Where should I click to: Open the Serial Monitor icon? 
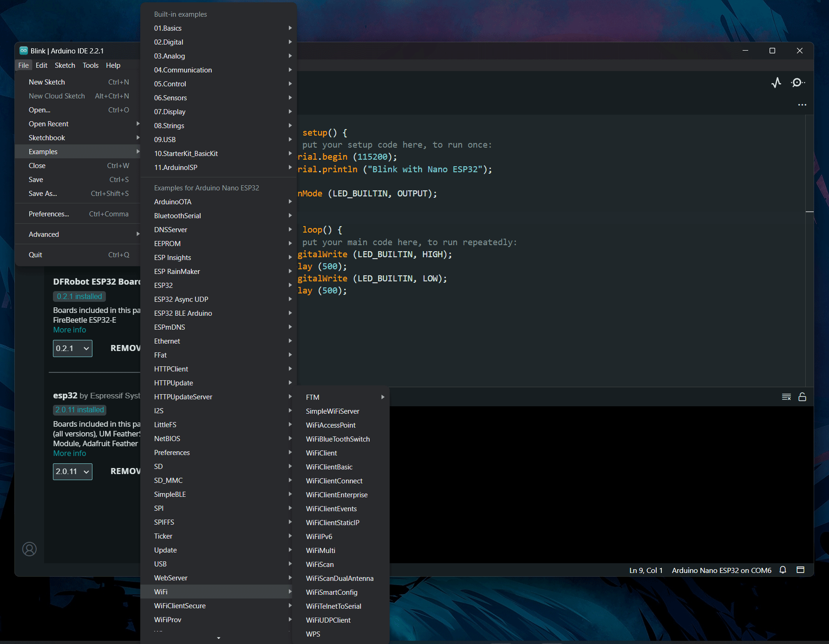tap(797, 83)
